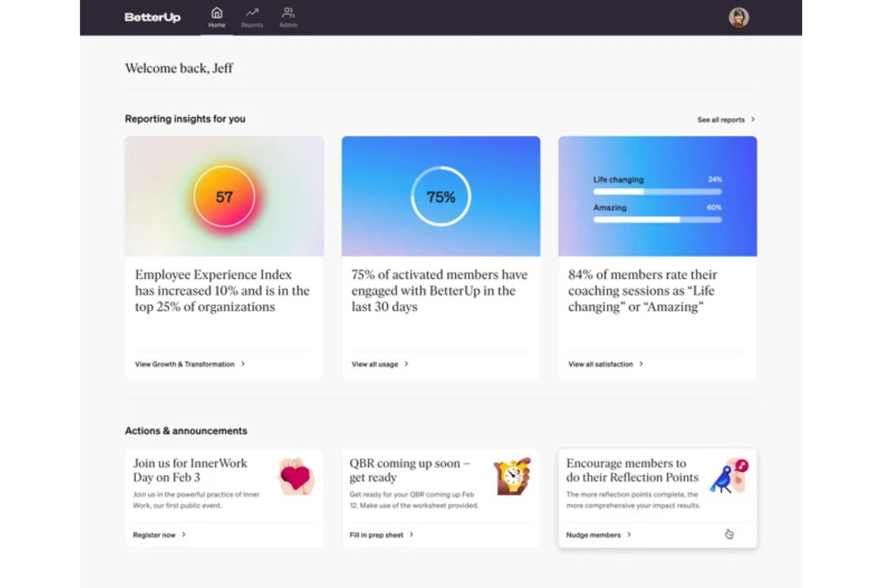Viewport: 882px width, 588px height.
Task: Click the 'Amazing' label in satisfaction card
Action: point(610,207)
